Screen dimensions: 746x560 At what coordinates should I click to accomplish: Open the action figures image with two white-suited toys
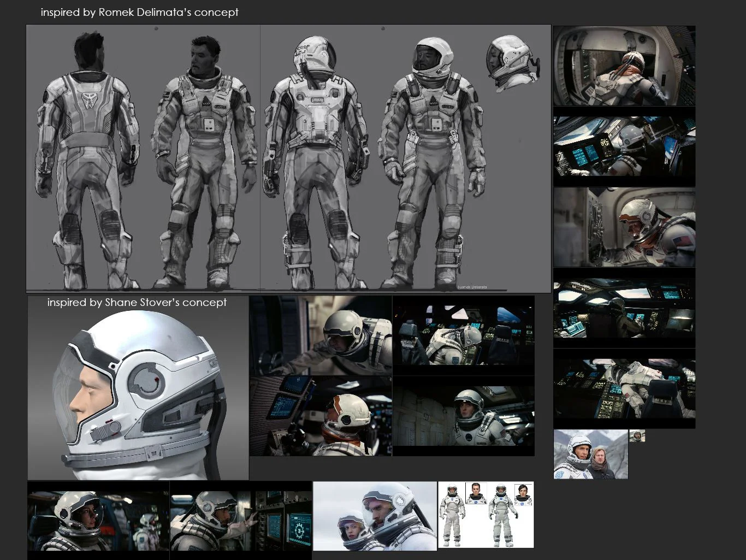click(486, 515)
